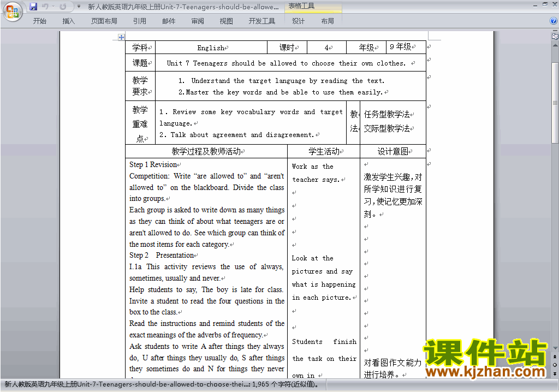Open Customize Quick Access Toolbar dropdown
Viewport: 559px width, 392px height.
coord(79,7)
